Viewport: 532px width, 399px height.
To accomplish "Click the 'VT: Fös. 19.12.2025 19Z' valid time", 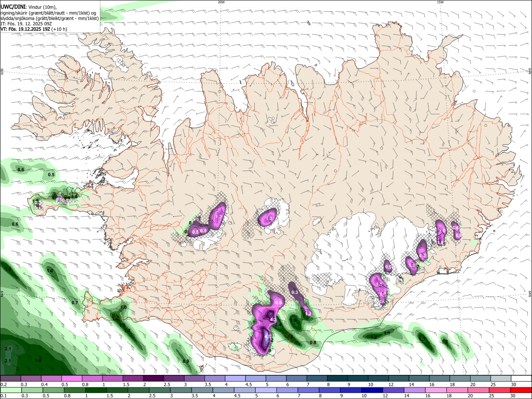I will (x=25, y=29).
